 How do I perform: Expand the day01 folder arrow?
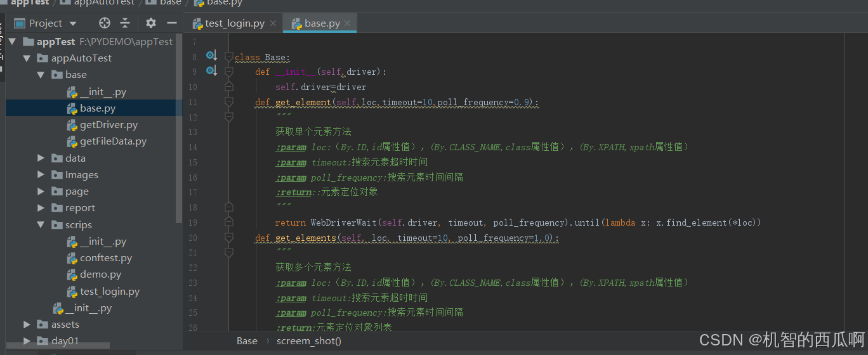[x=27, y=341]
